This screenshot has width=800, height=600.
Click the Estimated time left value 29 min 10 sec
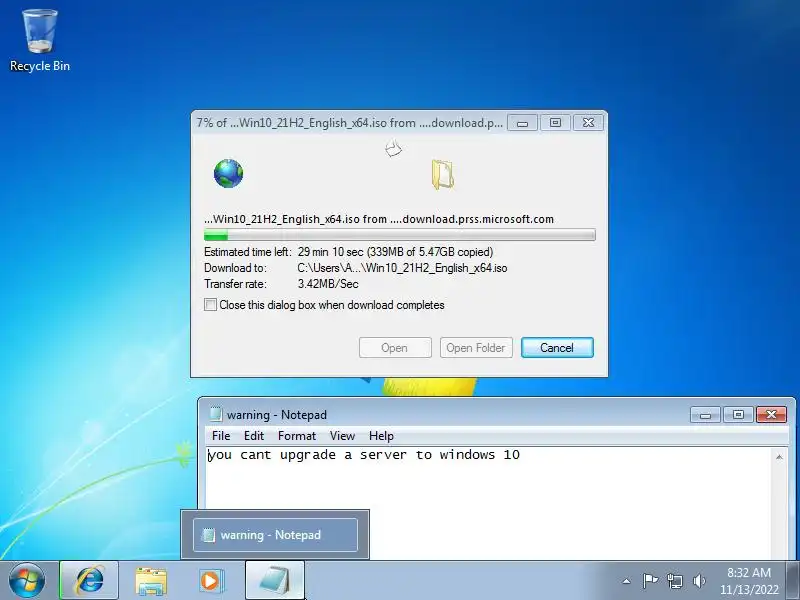pos(330,252)
